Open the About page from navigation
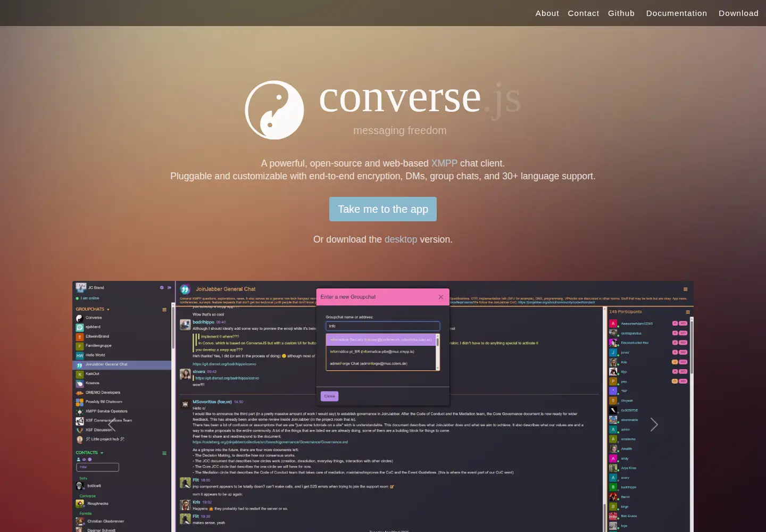The width and height of the screenshot is (766, 532). point(547,13)
